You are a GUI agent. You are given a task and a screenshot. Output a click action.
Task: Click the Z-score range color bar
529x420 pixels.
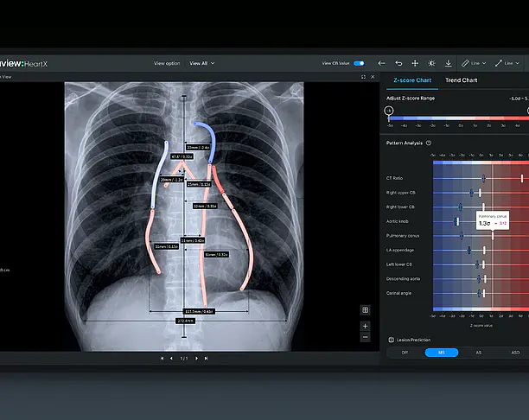pyautogui.click(x=459, y=118)
